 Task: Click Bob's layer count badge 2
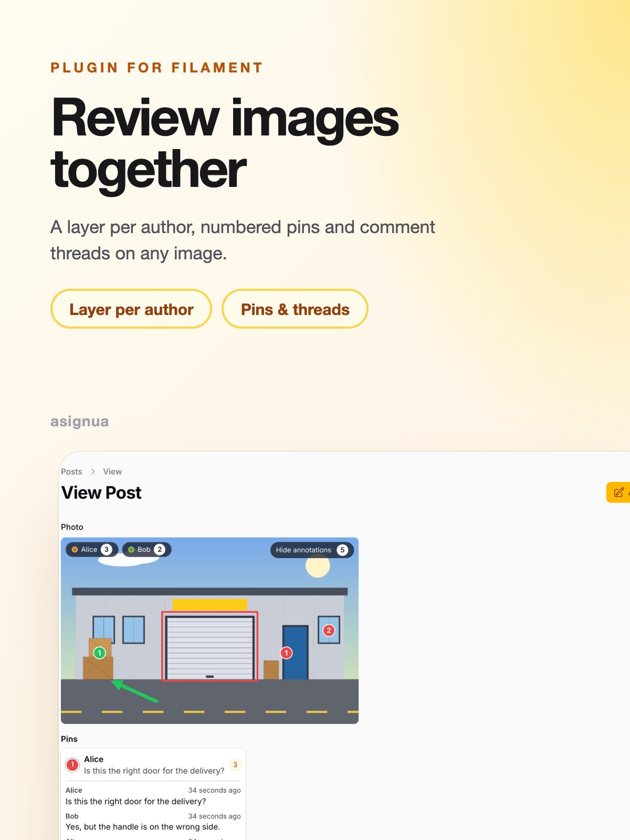coord(160,550)
